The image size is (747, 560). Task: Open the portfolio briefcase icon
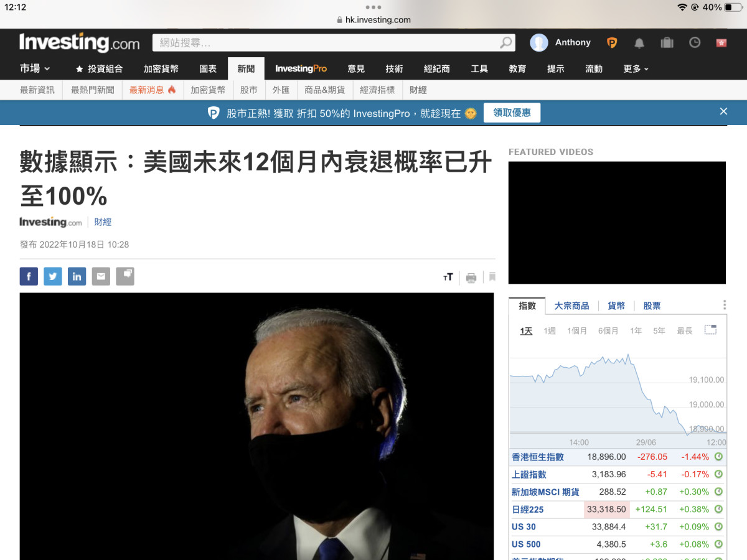coord(667,43)
